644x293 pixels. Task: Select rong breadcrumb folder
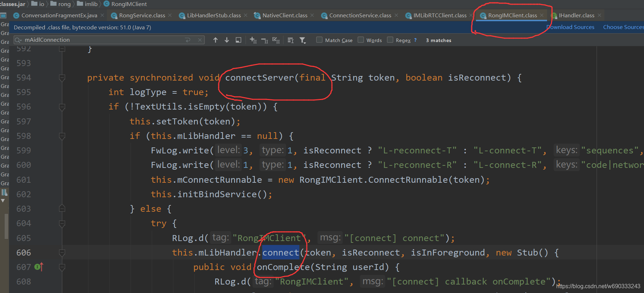point(61,4)
